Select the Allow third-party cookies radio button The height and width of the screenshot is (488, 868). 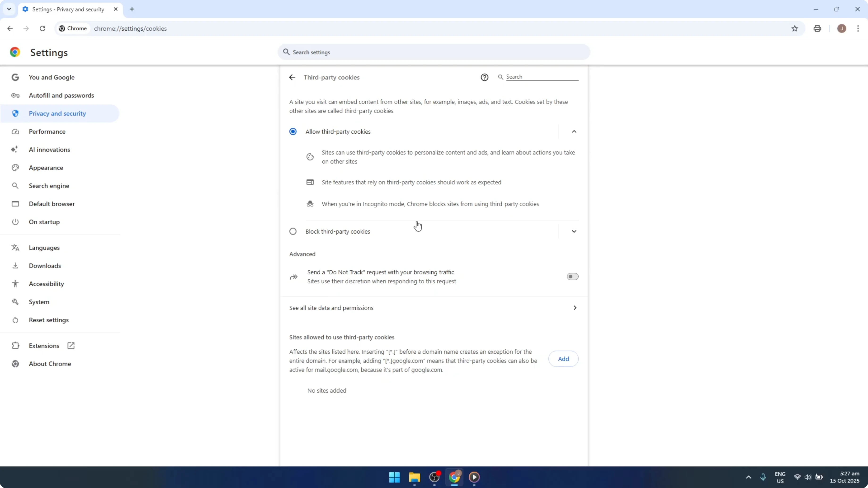293,131
